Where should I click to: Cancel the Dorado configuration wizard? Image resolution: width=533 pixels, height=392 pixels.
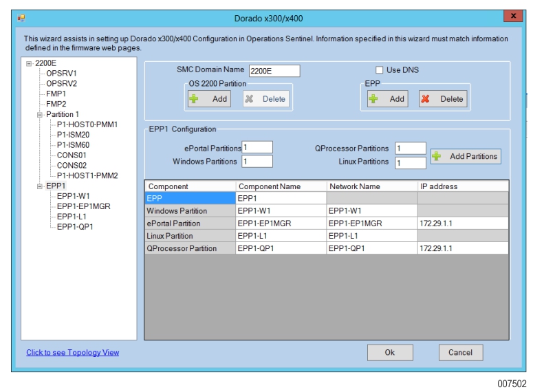click(x=460, y=353)
